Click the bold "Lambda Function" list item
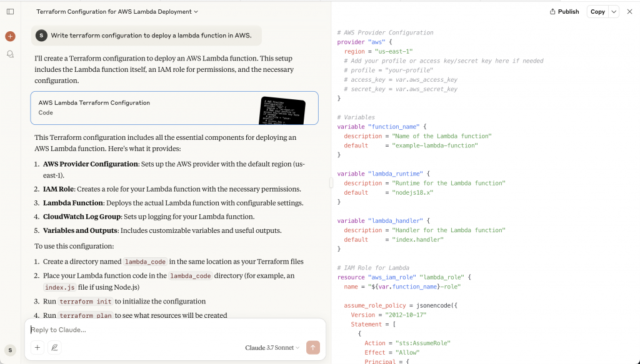 [x=73, y=203]
